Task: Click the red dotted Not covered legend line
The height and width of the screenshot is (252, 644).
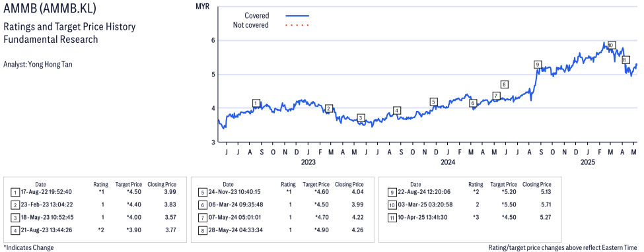Action: (x=297, y=25)
